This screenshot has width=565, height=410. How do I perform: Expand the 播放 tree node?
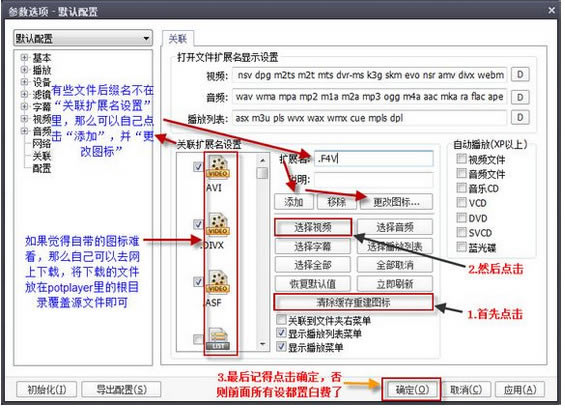(x=25, y=69)
